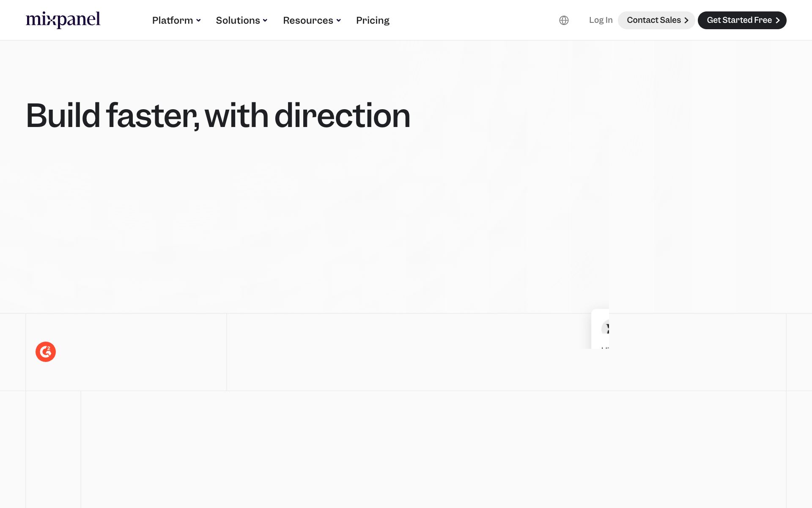Click the orange G2 badge icon
812x508 pixels.
click(46, 352)
